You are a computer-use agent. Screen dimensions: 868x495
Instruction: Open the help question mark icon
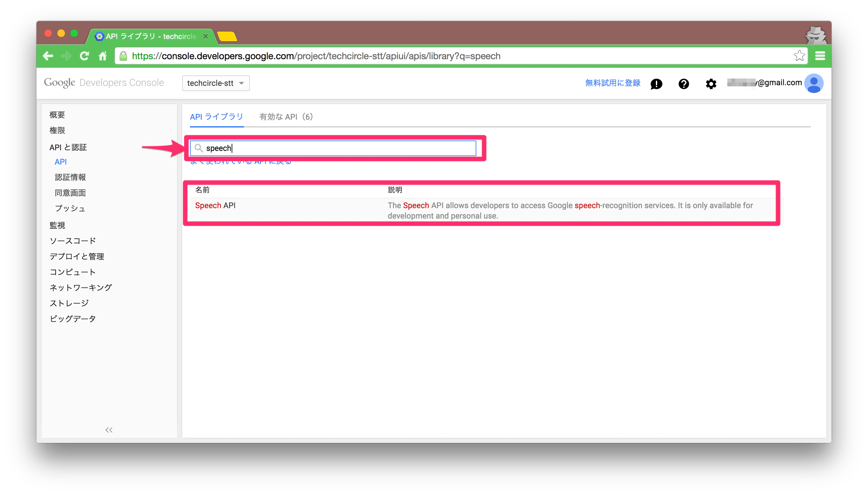(684, 84)
